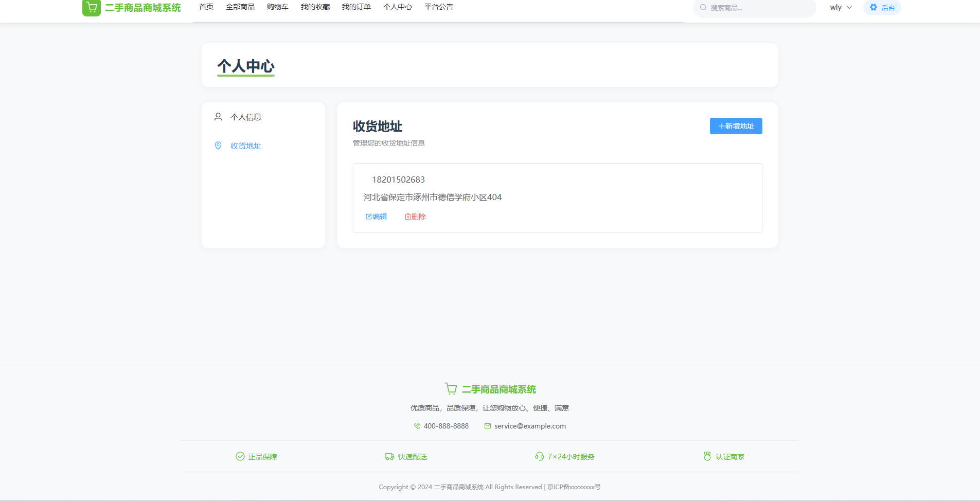Viewport: 980px width, 501px height.
Task: Open the 首页 menu item
Action: pyautogui.click(x=206, y=7)
